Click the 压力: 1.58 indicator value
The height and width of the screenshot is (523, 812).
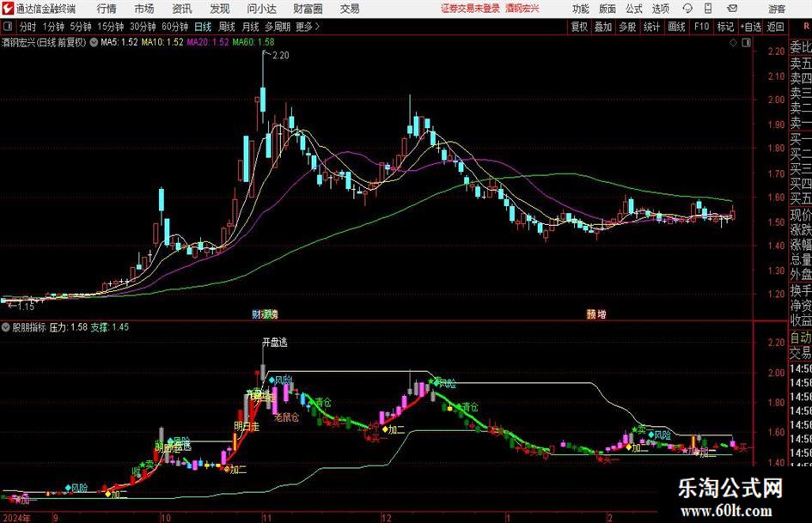click(69, 327)
